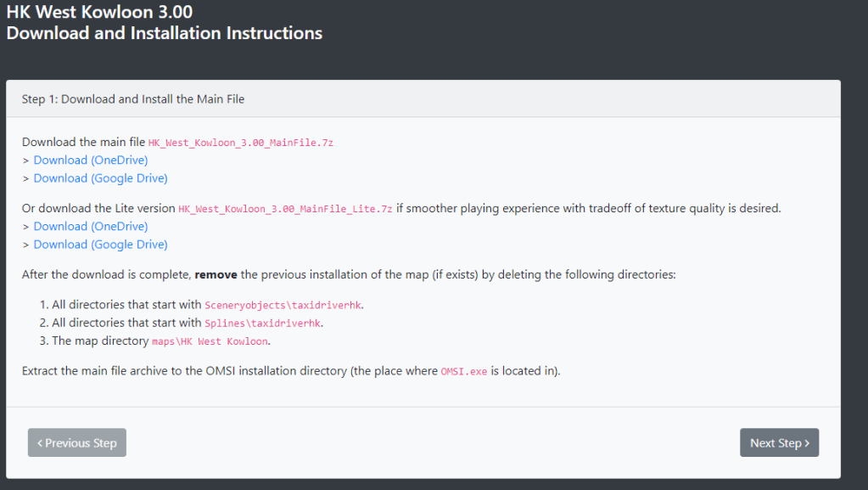Click the 'Or download the Lite version' text
The image size is (868, 490).
(x=98, y=208)
